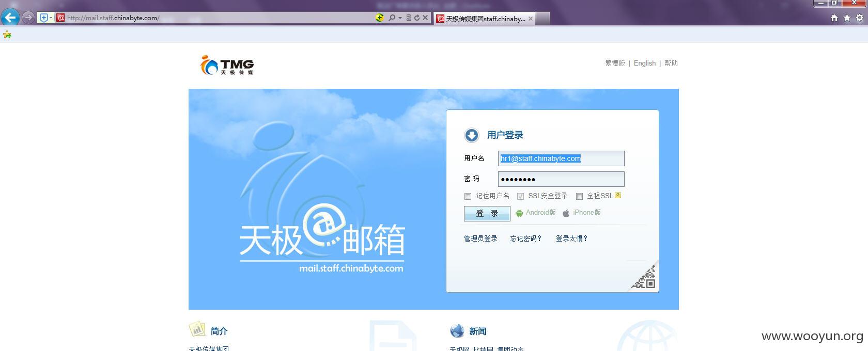Click the 密码 password field

coord(561,179)
